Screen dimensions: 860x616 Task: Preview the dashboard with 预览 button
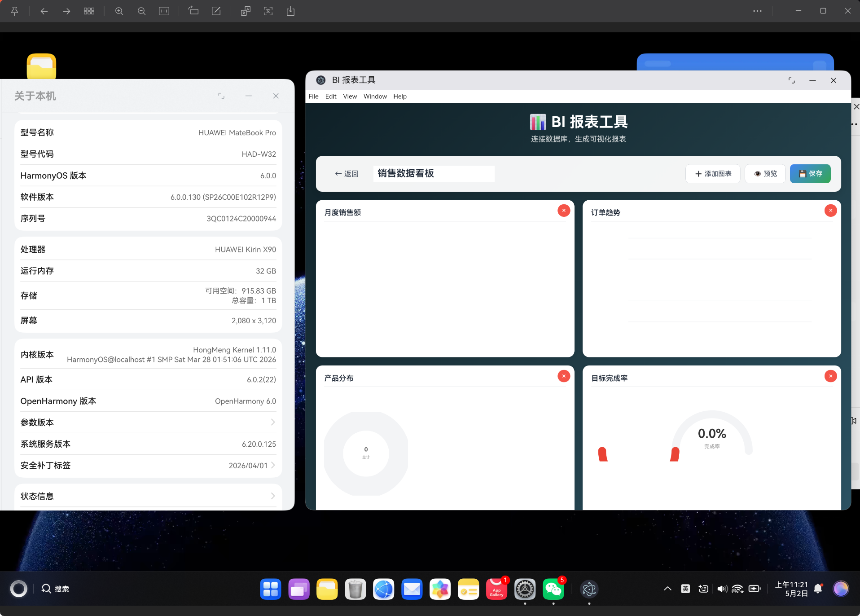point(765,174)
